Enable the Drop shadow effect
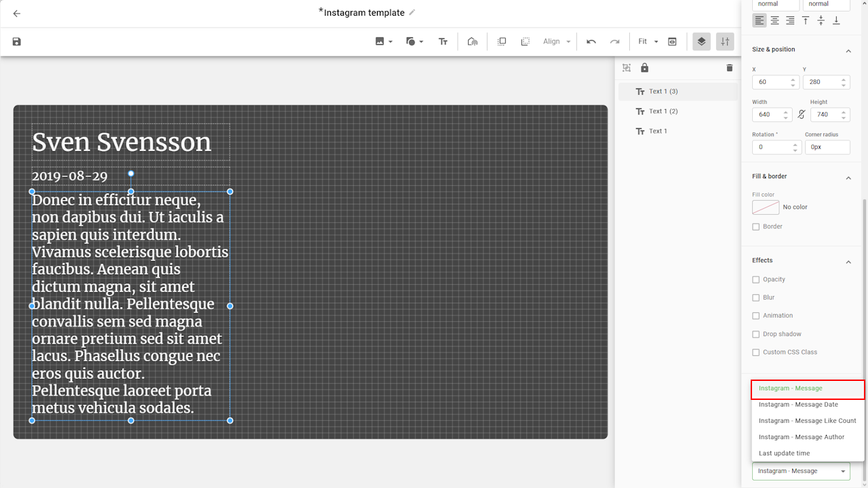 (x=756, y=334)
